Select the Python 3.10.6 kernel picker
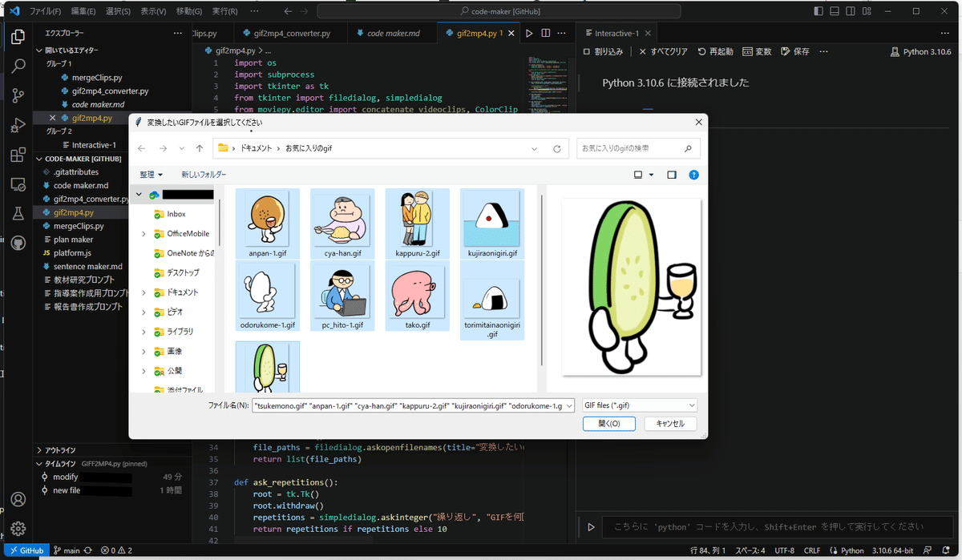Viewport: 962px width, 560px height. point(920,51)
